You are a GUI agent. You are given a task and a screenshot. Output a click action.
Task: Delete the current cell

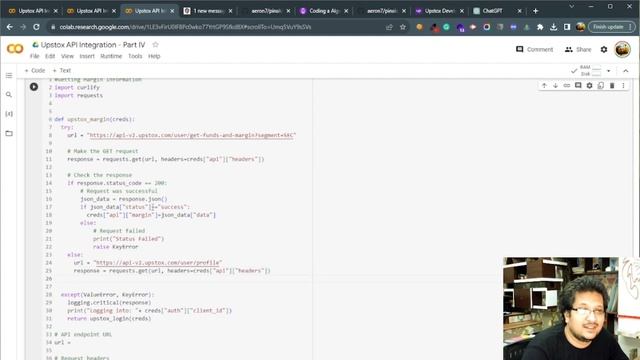pyautogui.click(x=612, y=85)
